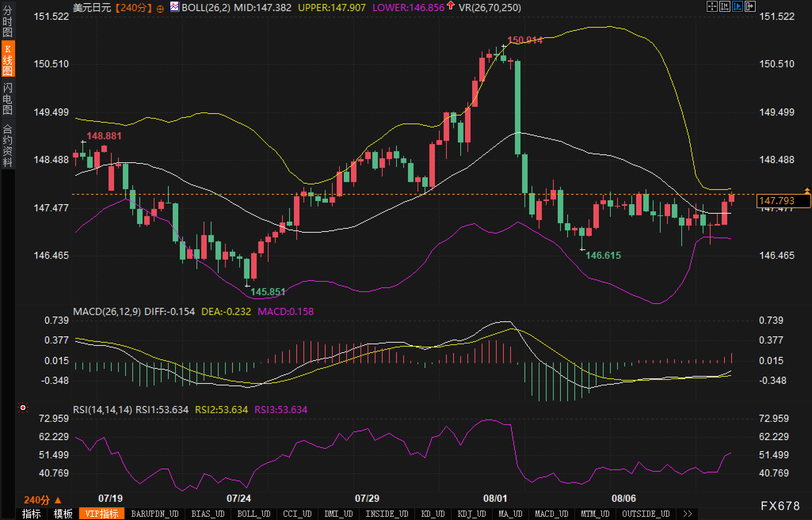This screenshot has height=520, width=812.
Task: Expand more indicators with >> arrow
Action: pyautogui.click(x=688, y=514)
